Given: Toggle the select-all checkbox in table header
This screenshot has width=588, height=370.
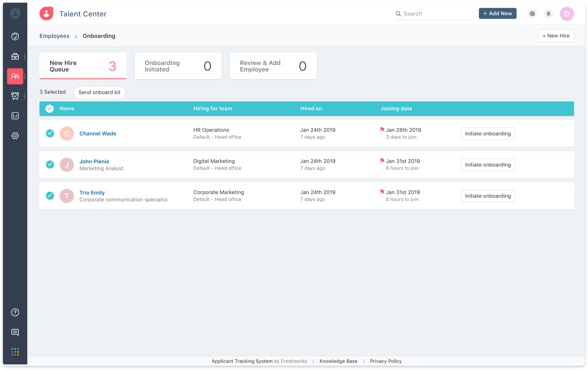Looking at the screenshot, I should tap(49, 108).
